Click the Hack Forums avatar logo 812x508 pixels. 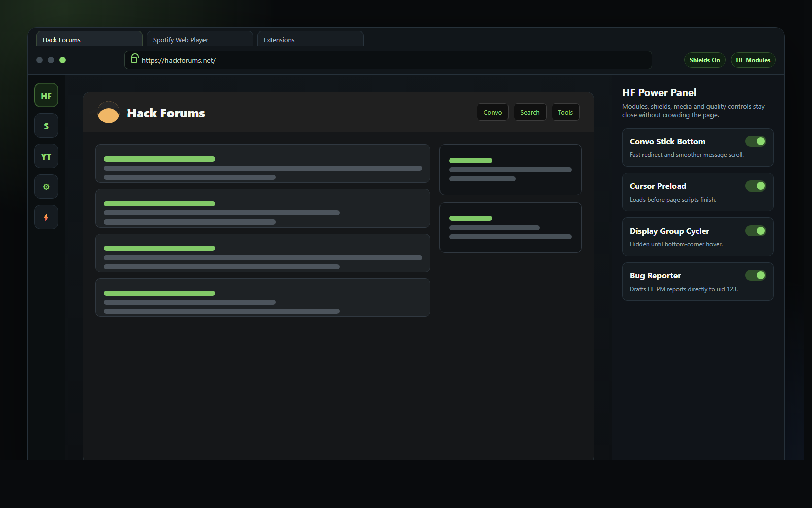108,113
